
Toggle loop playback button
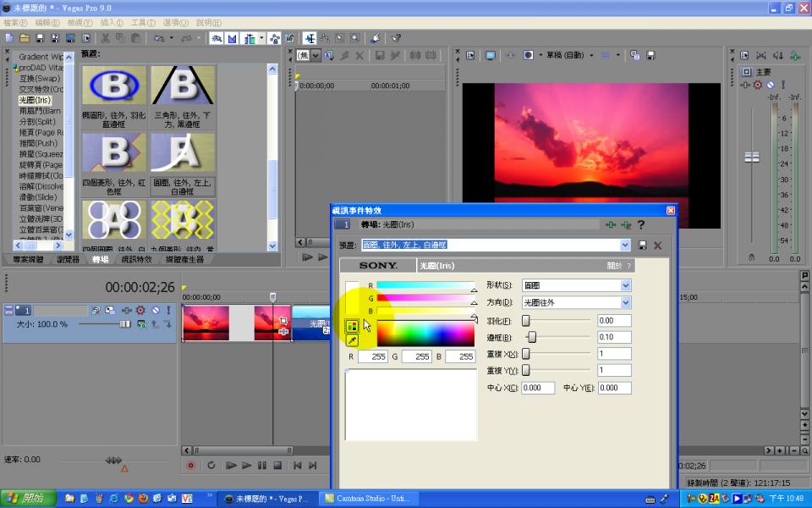pos(211,465)
